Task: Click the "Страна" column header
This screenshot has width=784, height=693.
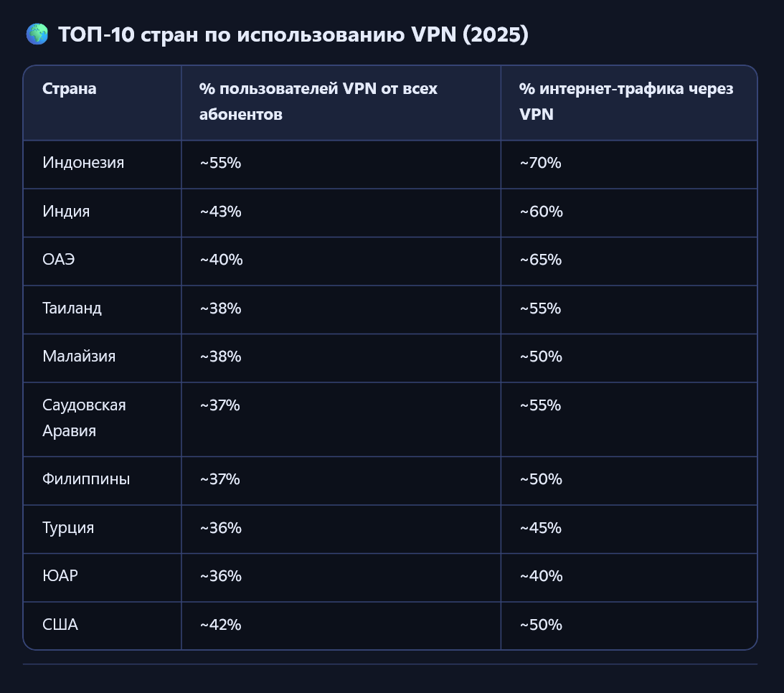Action: tap(70, 89)
